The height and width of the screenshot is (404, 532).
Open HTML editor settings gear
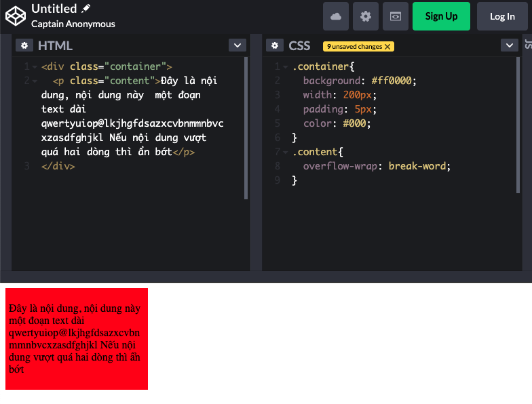pos(24,45)
